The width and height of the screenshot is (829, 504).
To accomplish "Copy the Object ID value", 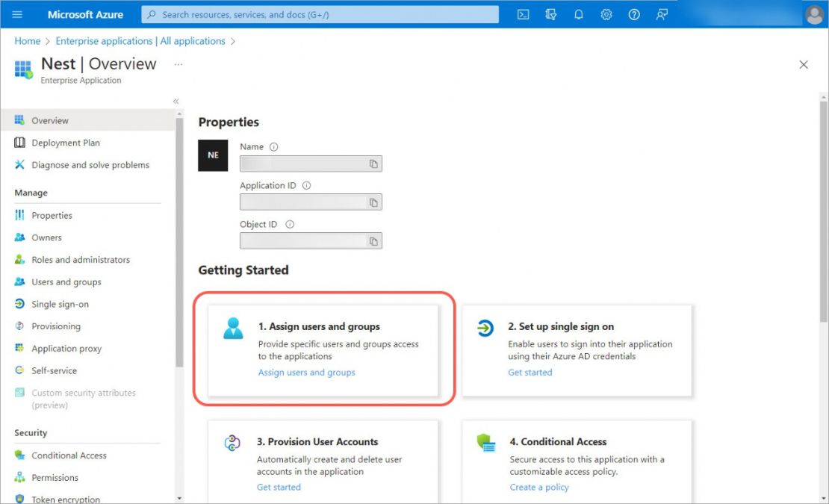I will coord(373,241).
